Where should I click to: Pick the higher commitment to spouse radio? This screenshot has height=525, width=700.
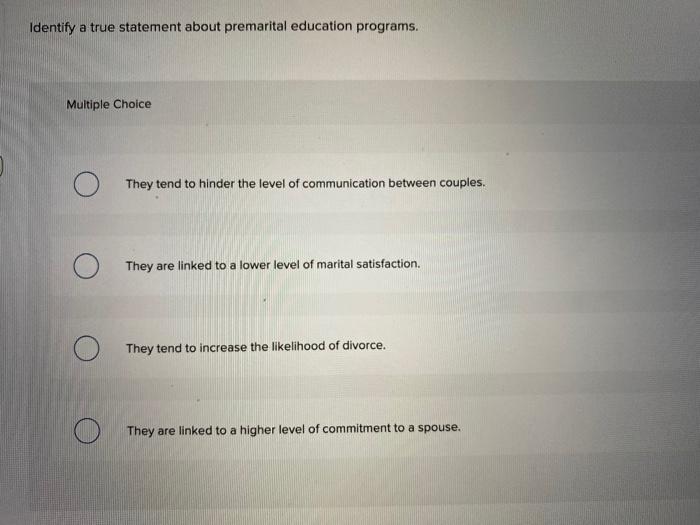coord(87,430)
